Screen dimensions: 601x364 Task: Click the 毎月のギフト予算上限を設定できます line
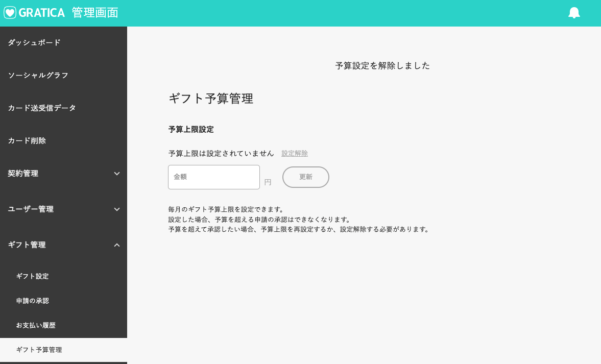(227, 210)
